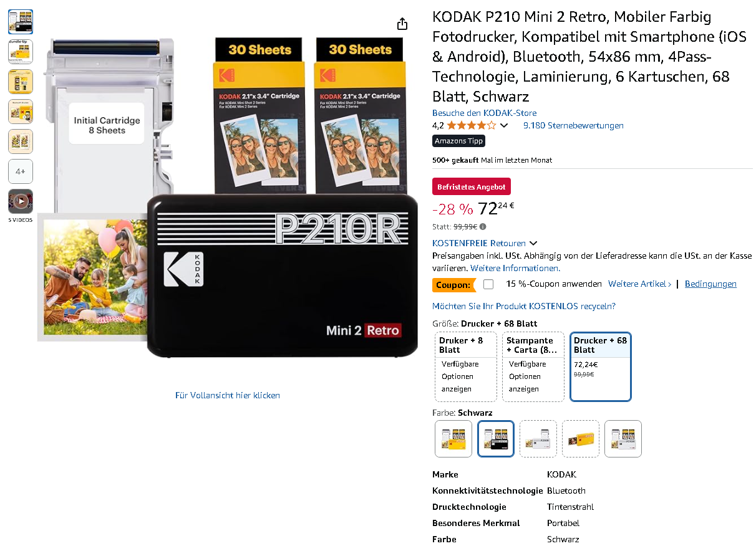
Task: Select the Stampante + Carta size option
Action: (533, 366)
